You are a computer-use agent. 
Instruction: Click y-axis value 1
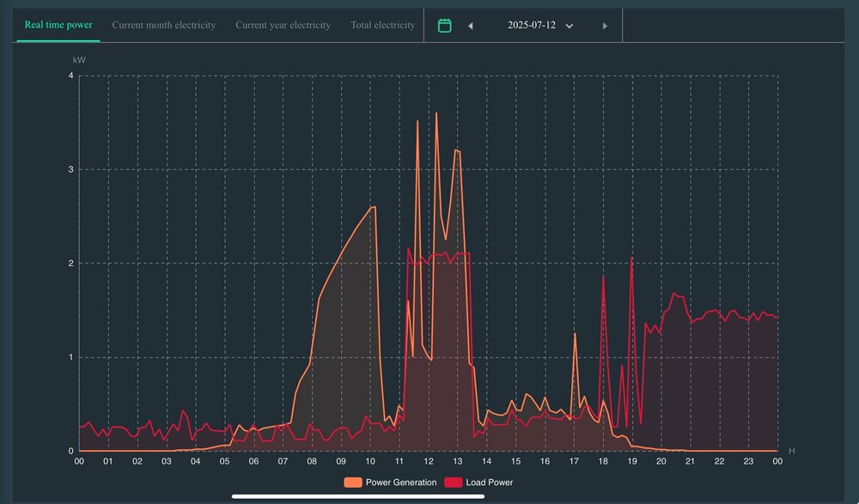[x=70, y=358]
